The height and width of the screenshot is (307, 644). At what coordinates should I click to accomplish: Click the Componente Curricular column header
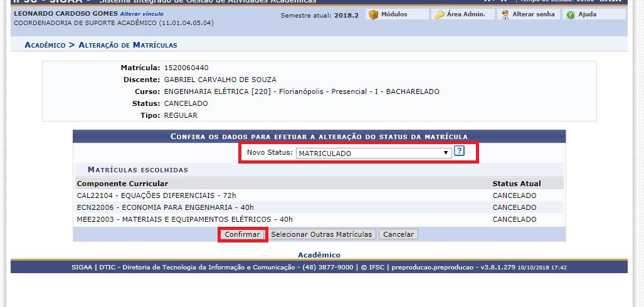pyautogui.click(x=122, y=184)
